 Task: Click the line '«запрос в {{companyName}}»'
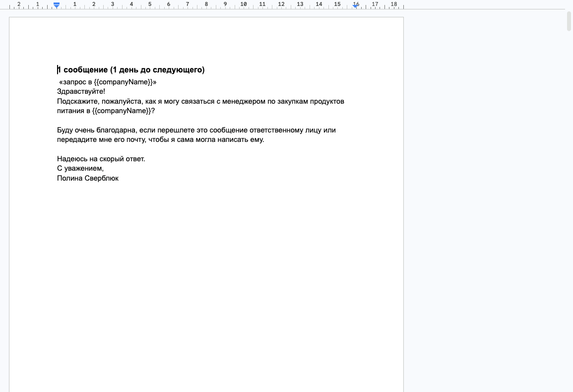(x=108, y=82)
